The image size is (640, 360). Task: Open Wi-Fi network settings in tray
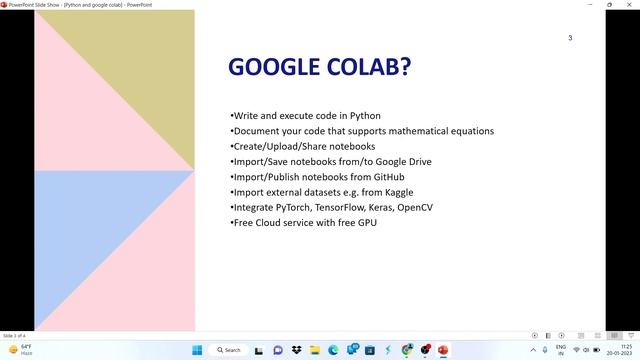[x=576, y=350]
